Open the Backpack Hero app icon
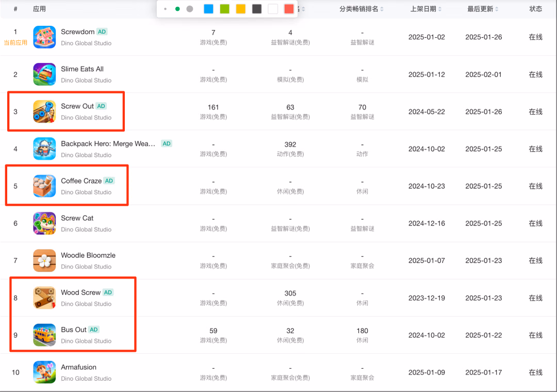Screen dimensions: 557x392 (x=44, y=149)
